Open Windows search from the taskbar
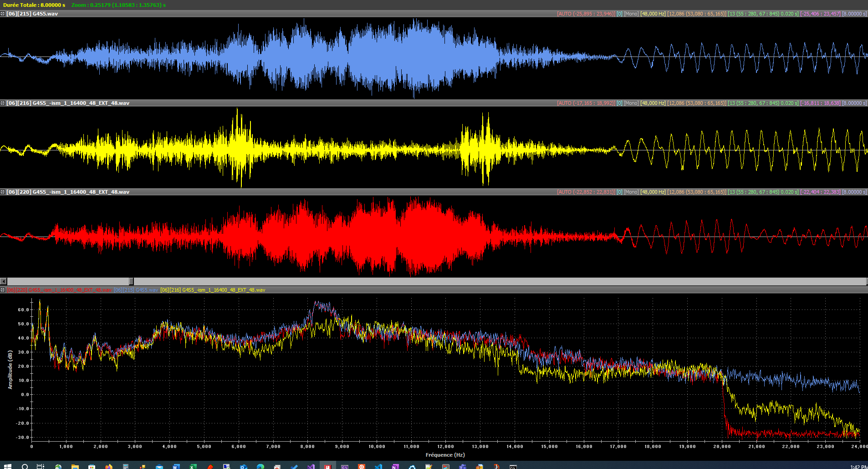The image size is (868, 469). click(25, 466)
